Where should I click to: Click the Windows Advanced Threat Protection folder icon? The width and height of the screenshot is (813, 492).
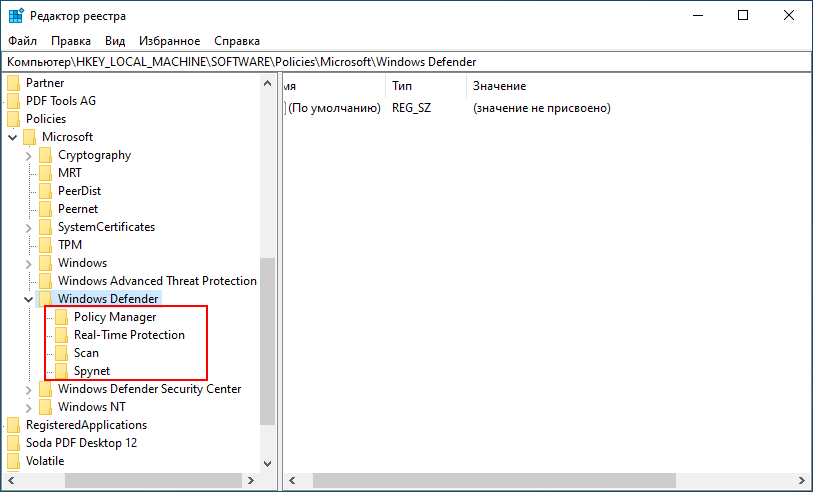pos(46,282)
